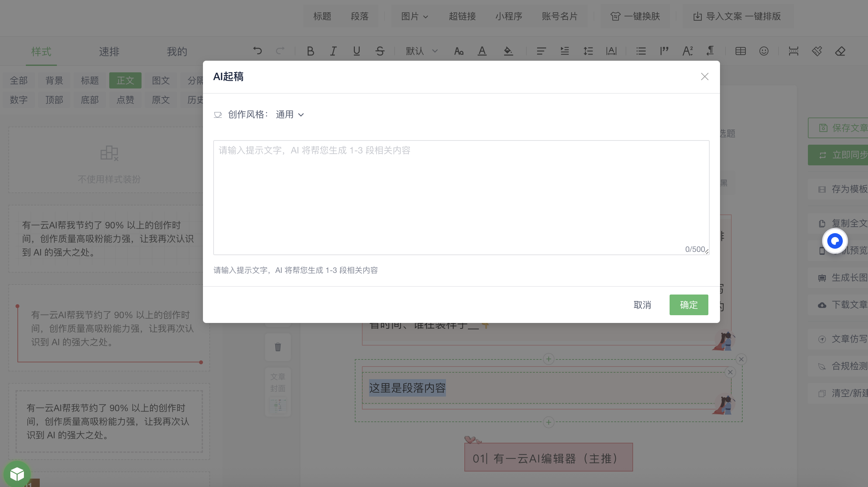Switch to the 速排 tab
This screenshot has width=868, height=487.
coord(109,52)
